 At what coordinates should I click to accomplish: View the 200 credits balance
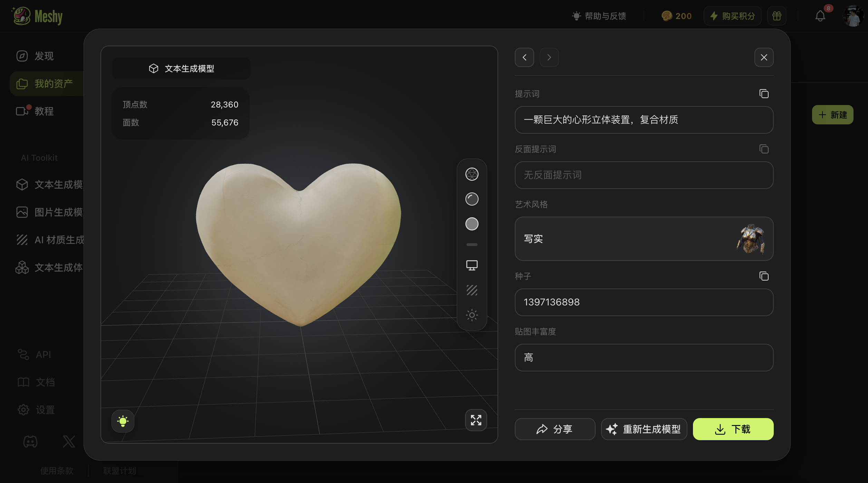point(676,16)
